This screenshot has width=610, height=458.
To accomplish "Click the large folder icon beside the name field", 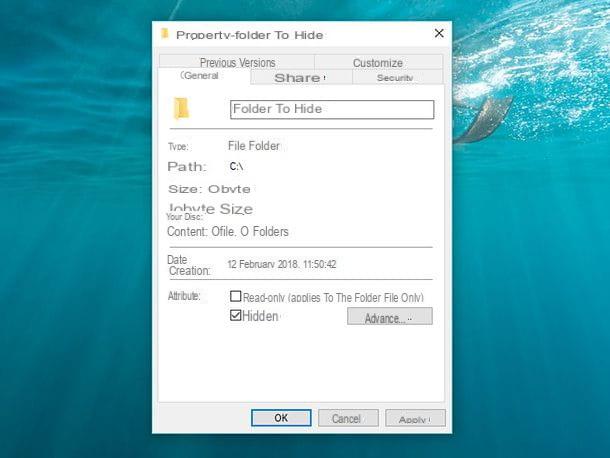I will (x=181, y=108).
